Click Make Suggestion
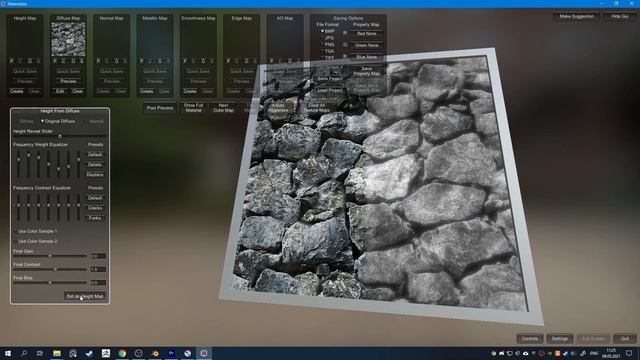The image size is (640, 360). 577,17
